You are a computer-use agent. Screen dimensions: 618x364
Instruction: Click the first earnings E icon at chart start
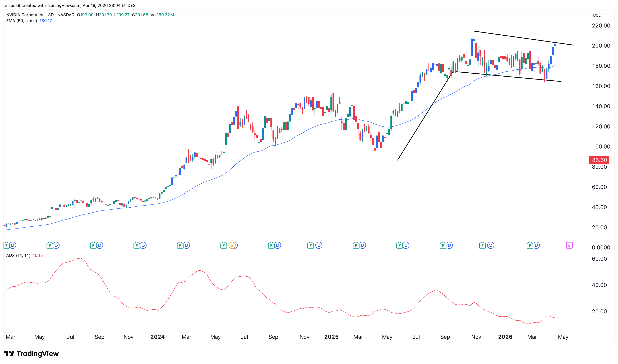pyautogui.click(x=7, y=245)
